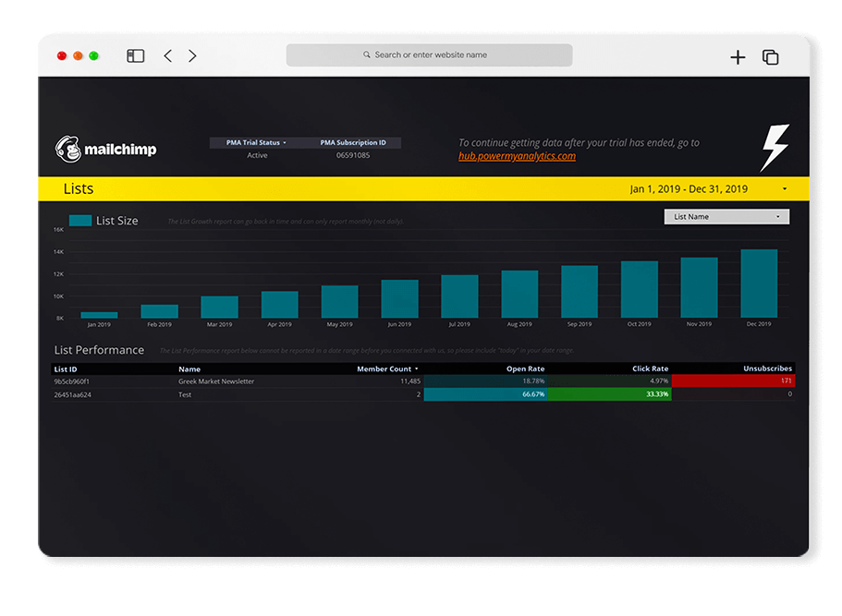Screen dimensions: 842x616
Task: Click the lightning bolt logo
Action: pos(775,148)
